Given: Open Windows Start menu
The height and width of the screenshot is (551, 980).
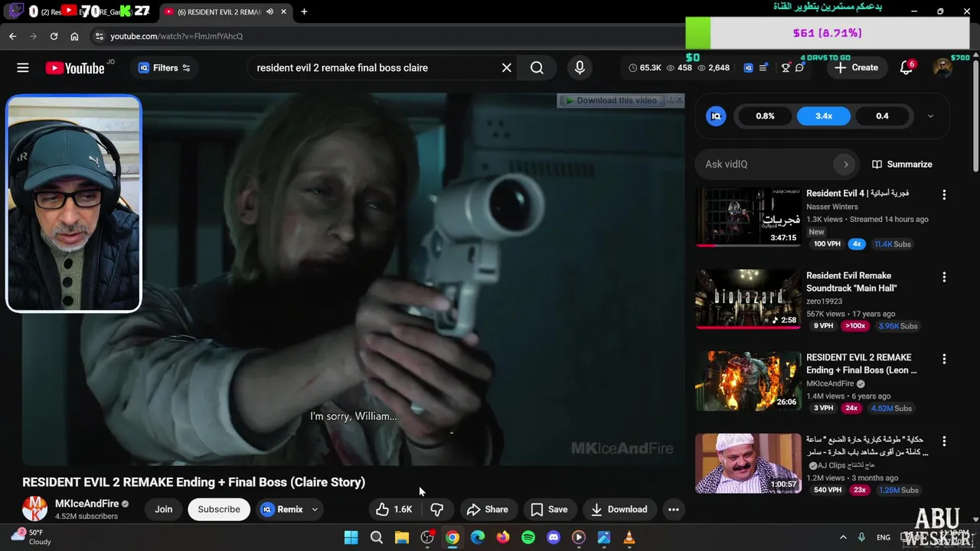Looking at the screenshot, I should [351, 537].
